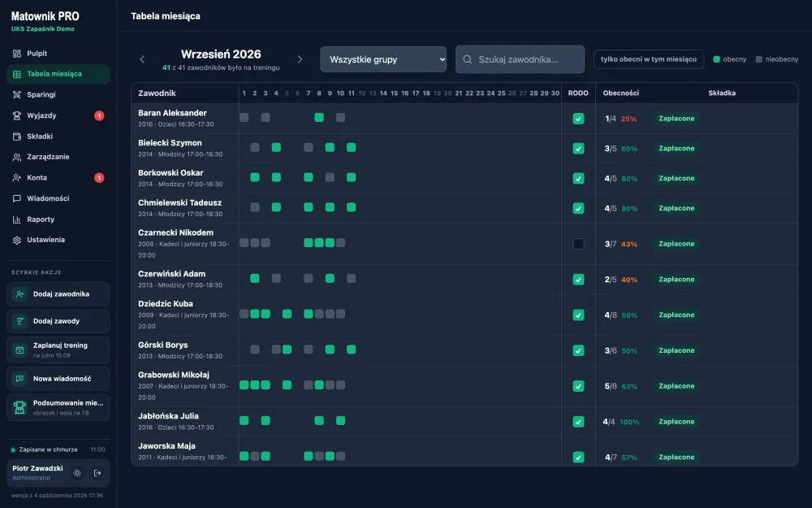
Task: Click the Zaplanuj trening calendar icon
Action: (x=19, y=350)
